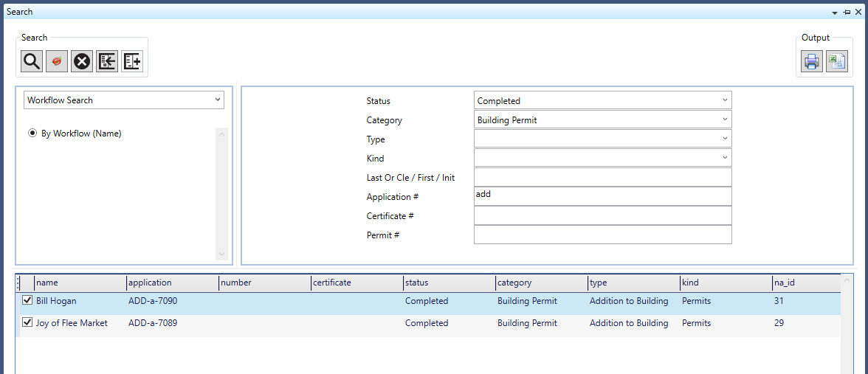The width and height of the screenshot is (868, 374).
Task: Export results to Excel spreadsheet
Action: point(836,62)
